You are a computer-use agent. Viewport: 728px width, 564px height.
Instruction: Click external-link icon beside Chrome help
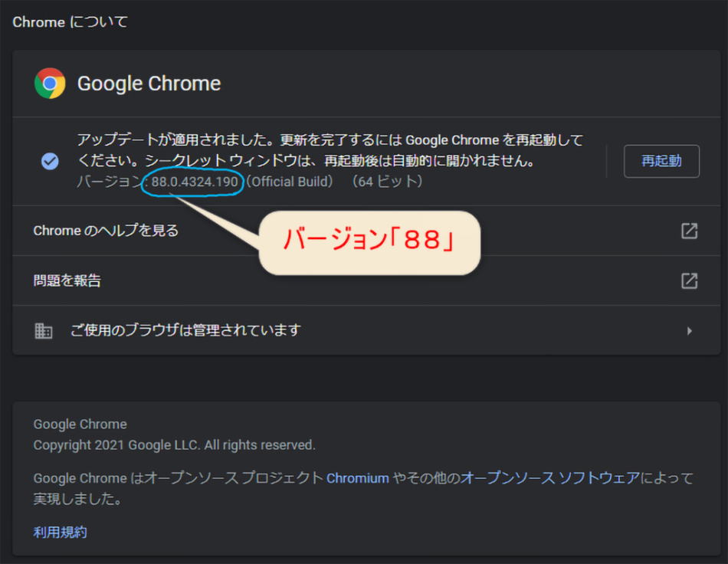(689, 231)
